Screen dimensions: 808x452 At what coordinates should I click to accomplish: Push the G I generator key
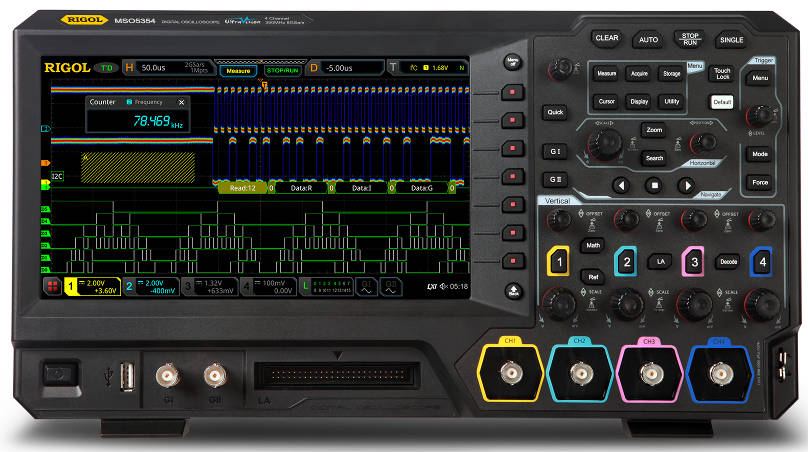coord(555,152)
